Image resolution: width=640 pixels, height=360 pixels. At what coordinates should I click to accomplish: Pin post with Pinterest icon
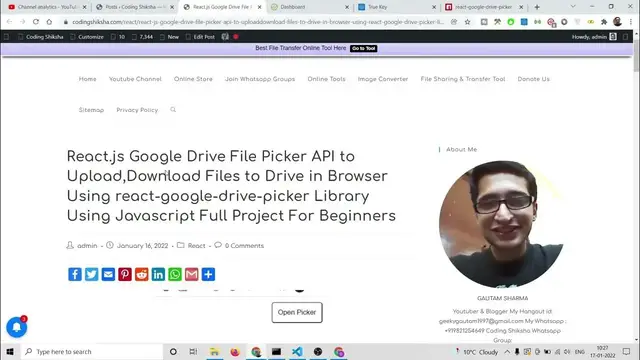pyautogui.click(x=125, y=274)
